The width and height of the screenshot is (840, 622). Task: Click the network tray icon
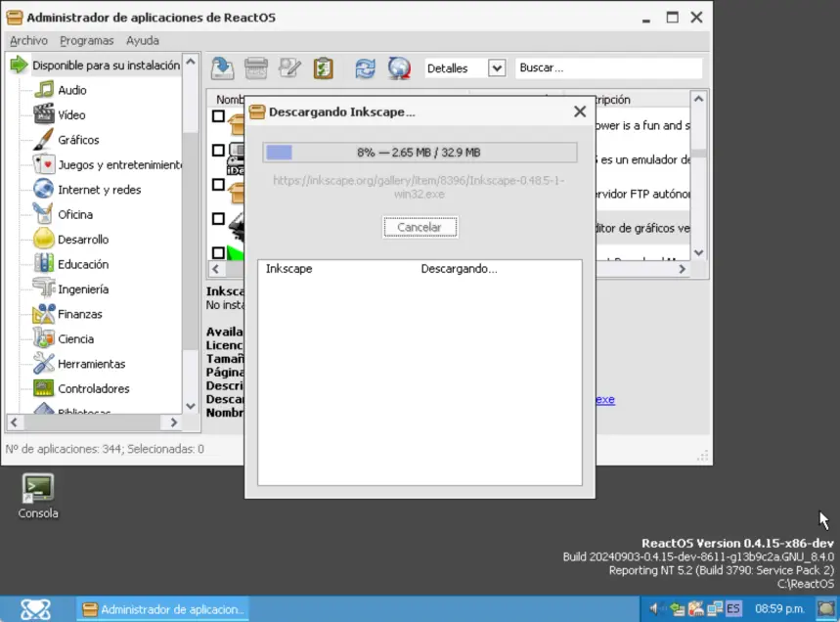pos(715,608)
